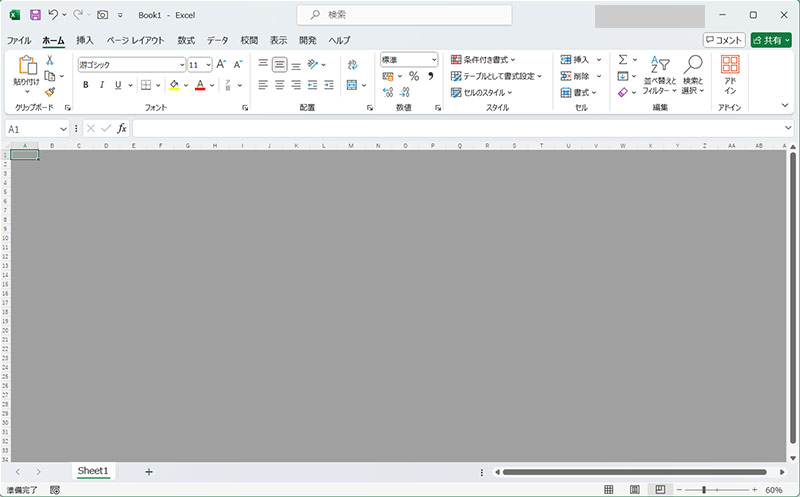Decrease decimal places
Viewport: 800px width, 497px height.
(x=405, y=92)
